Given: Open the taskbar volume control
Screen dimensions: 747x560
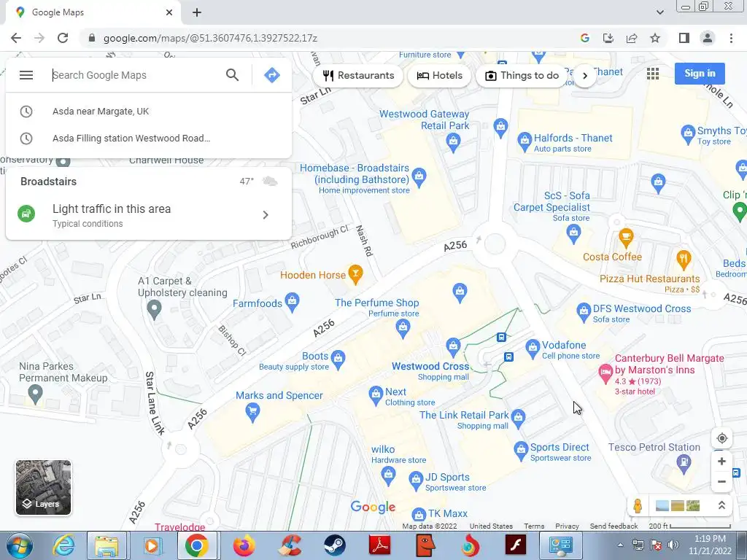Looking at the screenshot, I should point(673,545).
